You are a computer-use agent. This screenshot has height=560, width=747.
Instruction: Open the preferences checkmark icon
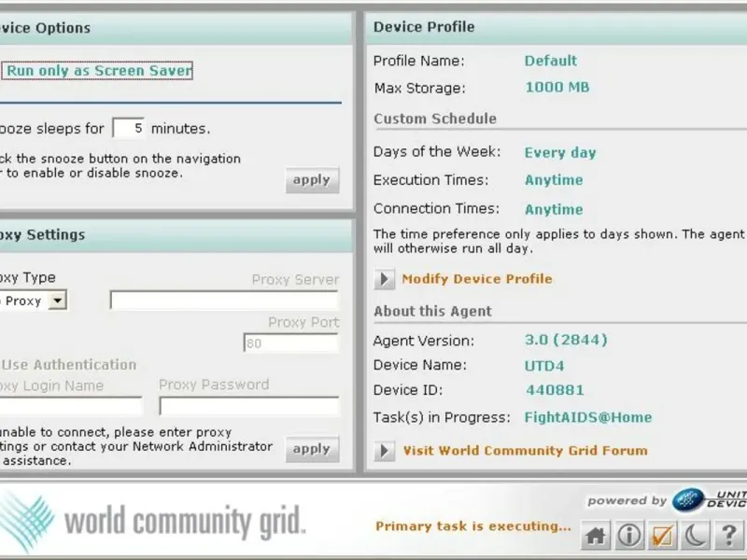click(662, 536)
